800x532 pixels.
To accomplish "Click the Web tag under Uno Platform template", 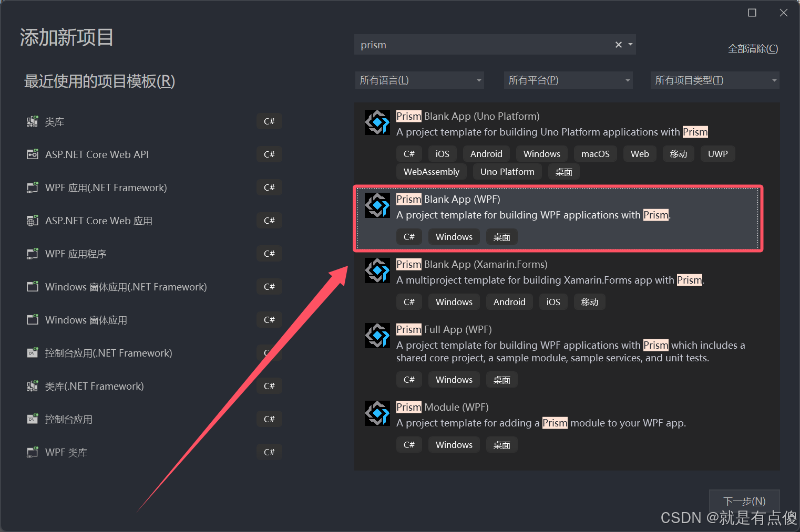I will (640, 154).
